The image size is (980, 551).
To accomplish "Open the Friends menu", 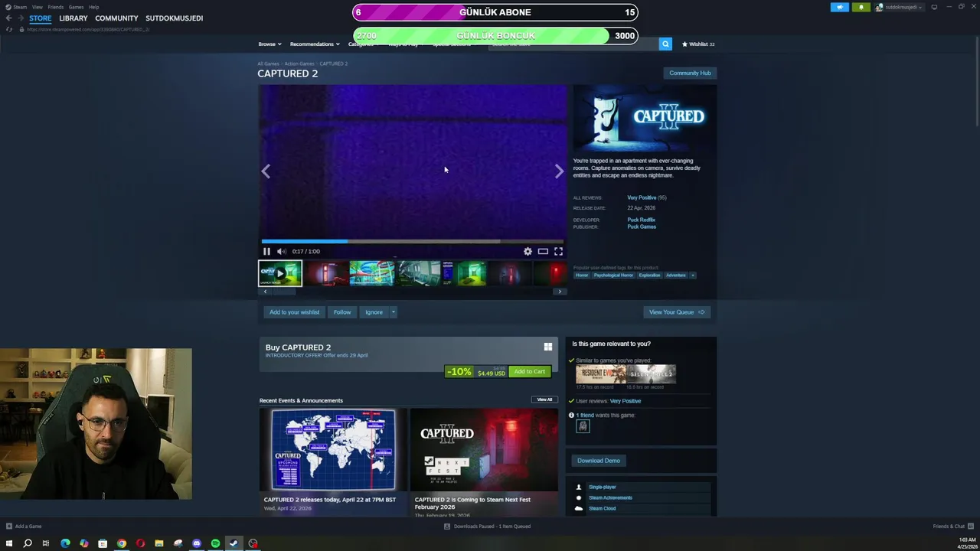I will (56, 7).
